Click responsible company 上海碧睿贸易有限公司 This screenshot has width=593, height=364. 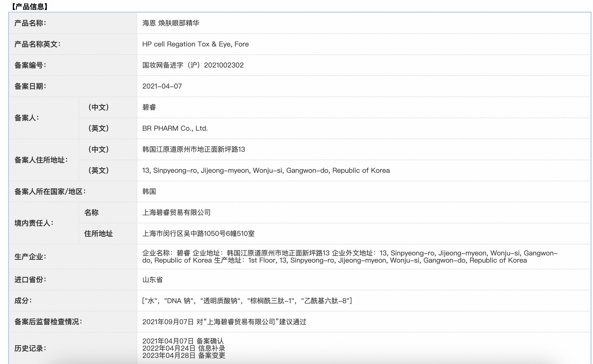coord(176,213)
